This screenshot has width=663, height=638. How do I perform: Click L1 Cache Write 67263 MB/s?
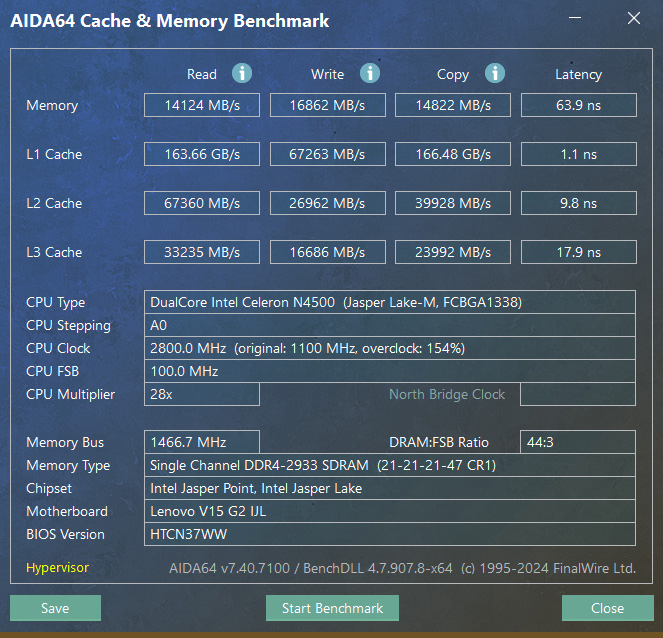tap(328, 154)
